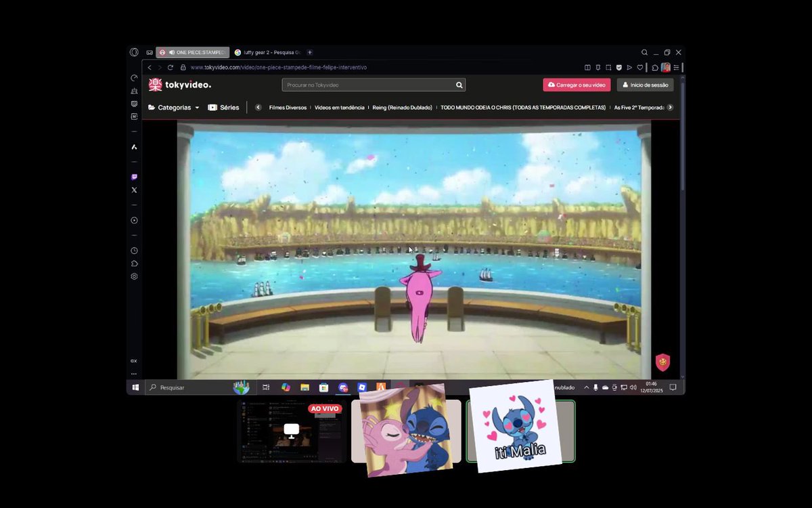Switch to luffy gear 2 Pesquisa tab
The image size is (812, 508).
[268, 52]
